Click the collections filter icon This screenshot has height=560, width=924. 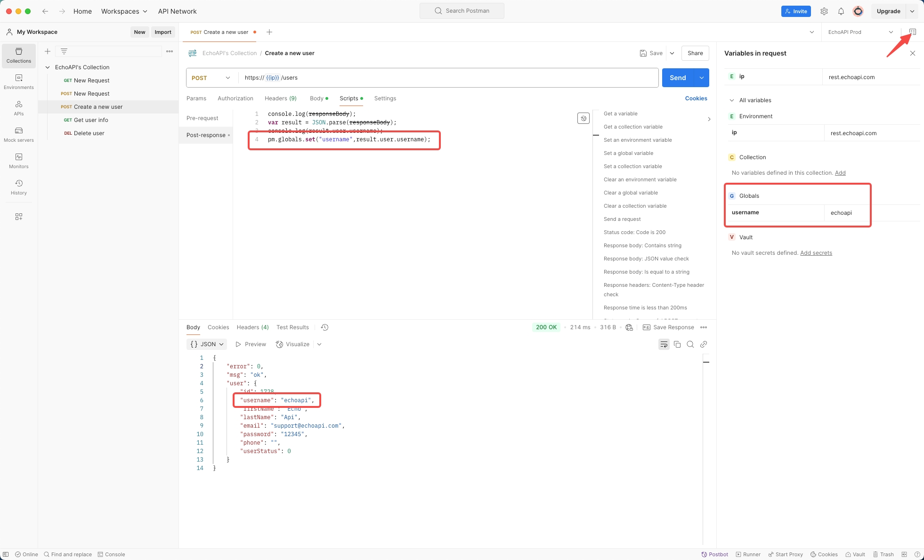[x=64, y=51]
